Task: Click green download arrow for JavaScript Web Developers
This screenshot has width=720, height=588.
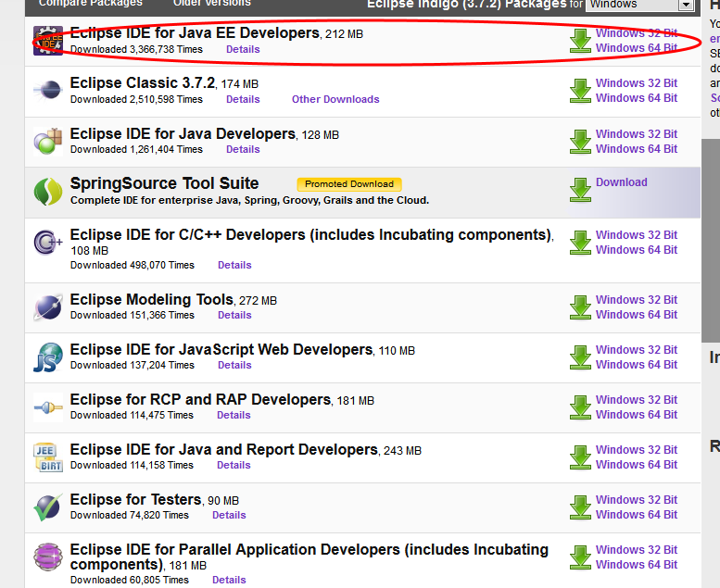Action: click(580, 357)
